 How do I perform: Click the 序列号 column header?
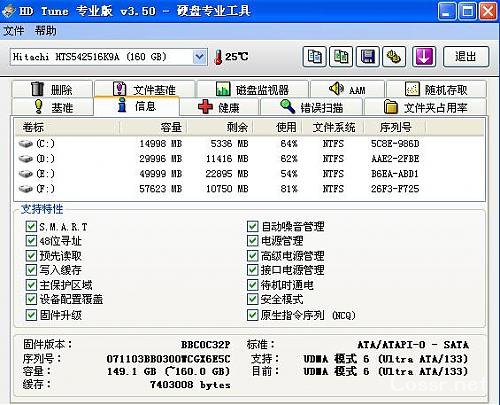pyautogui.click(x=395, y=127)
